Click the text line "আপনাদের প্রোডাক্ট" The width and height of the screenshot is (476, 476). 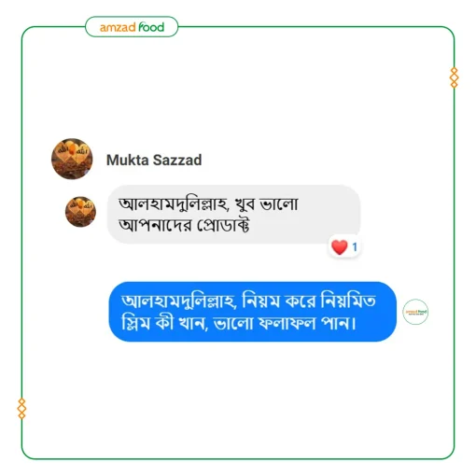click(x=184, y=225)
